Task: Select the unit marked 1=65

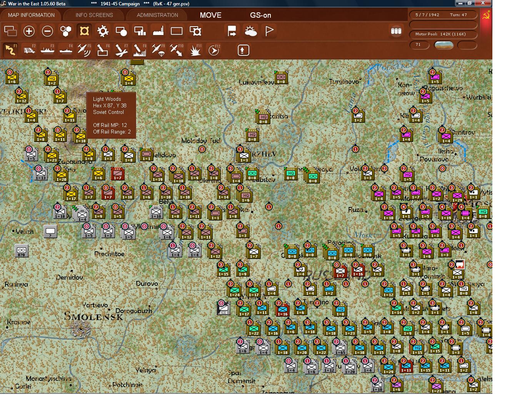Action: coord(340,347)
